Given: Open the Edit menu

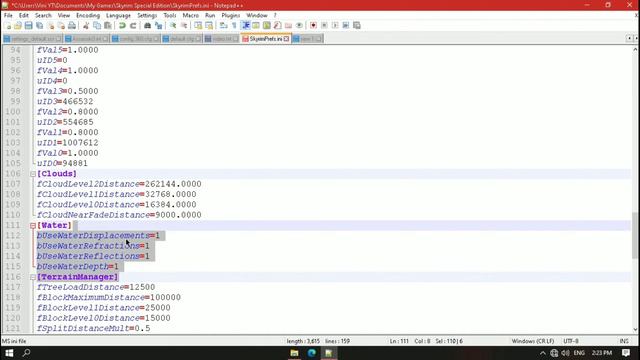Looking at the screenshot, I should coord(24,16).
